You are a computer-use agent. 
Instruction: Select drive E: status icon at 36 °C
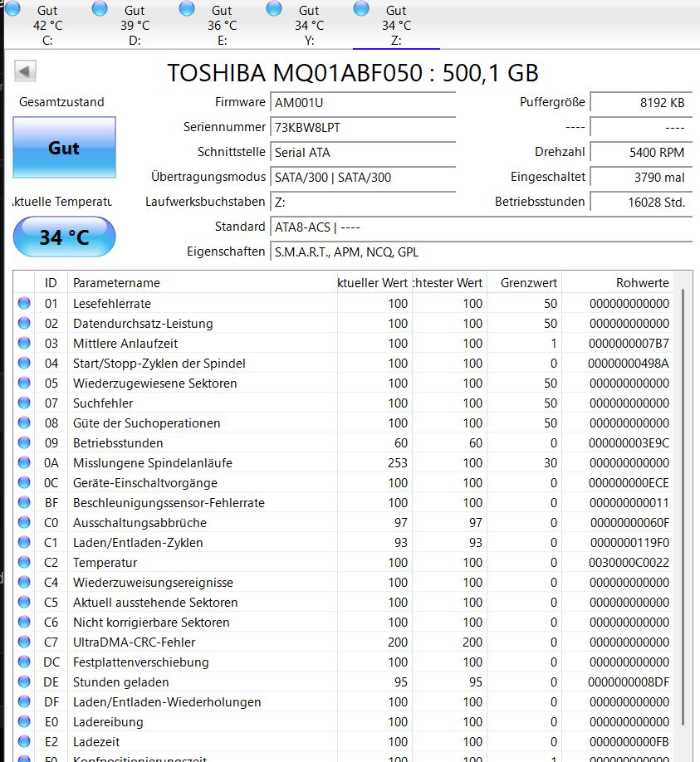click(187, 9)
